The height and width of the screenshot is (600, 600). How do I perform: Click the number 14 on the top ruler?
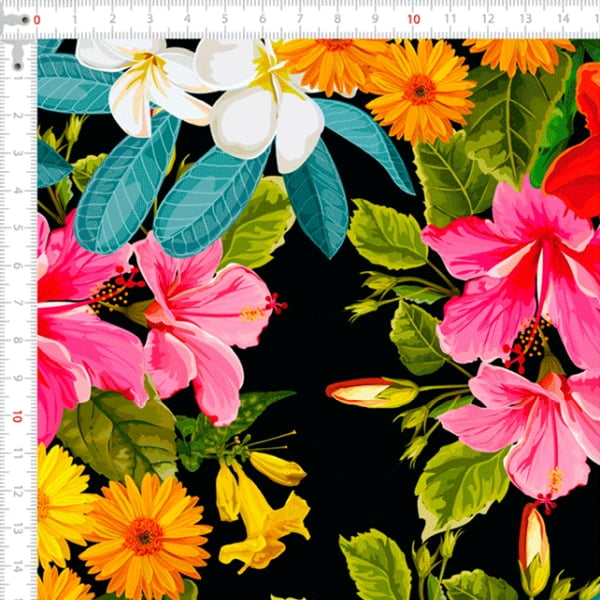pyautogui.click(x=563, y=18)
